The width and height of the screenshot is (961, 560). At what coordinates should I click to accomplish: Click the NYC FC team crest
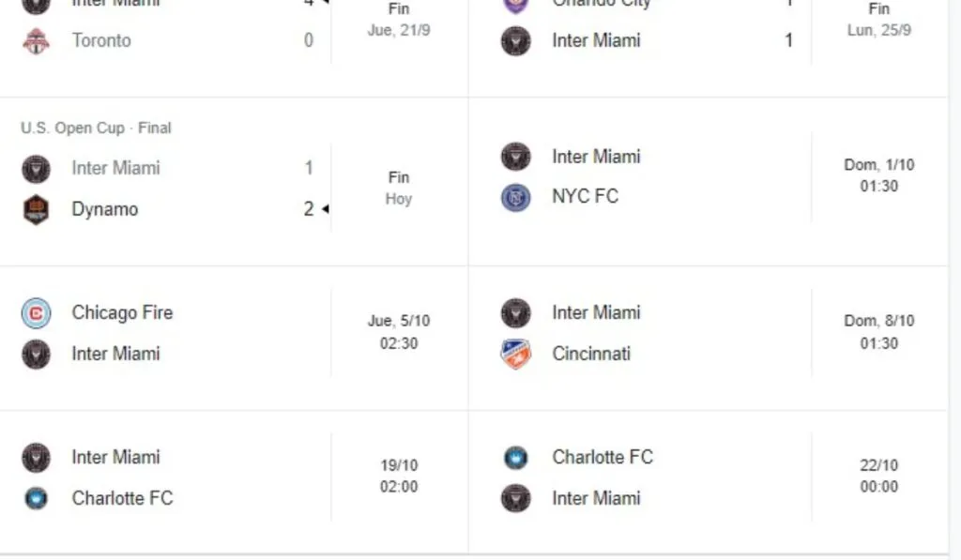tap(516, 197)
